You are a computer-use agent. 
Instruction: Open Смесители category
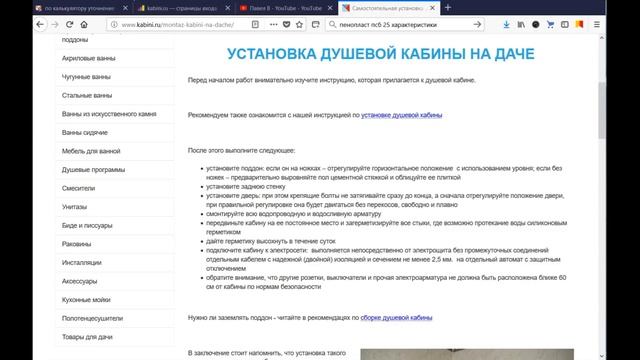[x=78, y=188]
